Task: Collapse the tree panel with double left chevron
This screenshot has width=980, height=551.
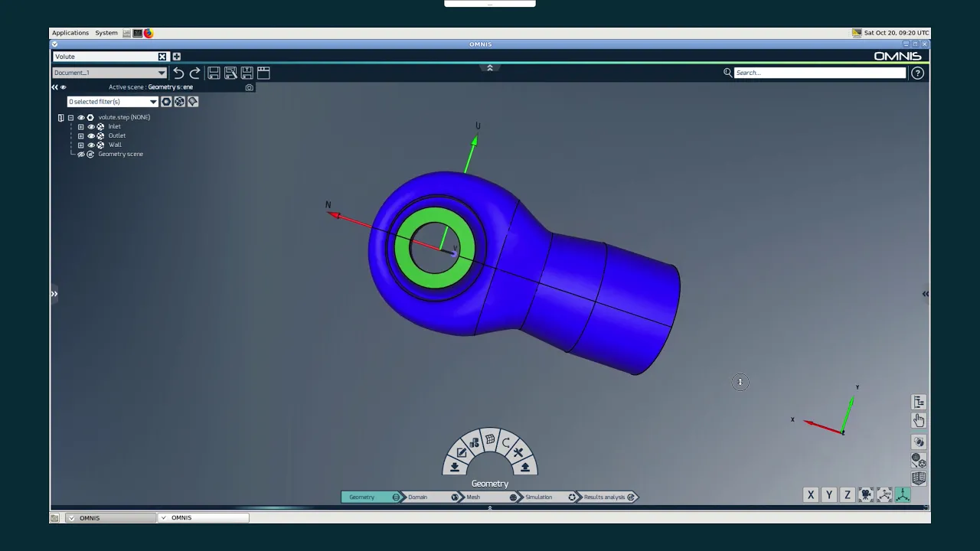Action: pyautogui.click(x=54, y=87)
